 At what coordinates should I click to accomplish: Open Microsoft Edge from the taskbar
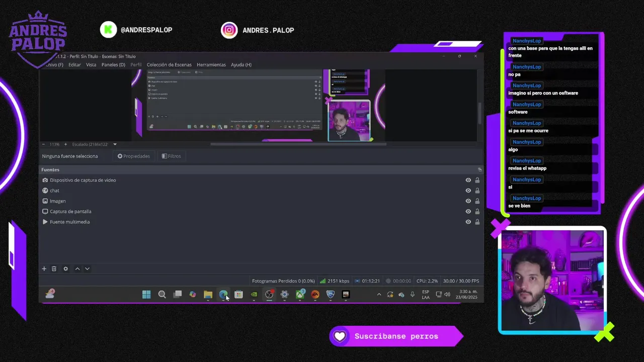tap(223, 295)
